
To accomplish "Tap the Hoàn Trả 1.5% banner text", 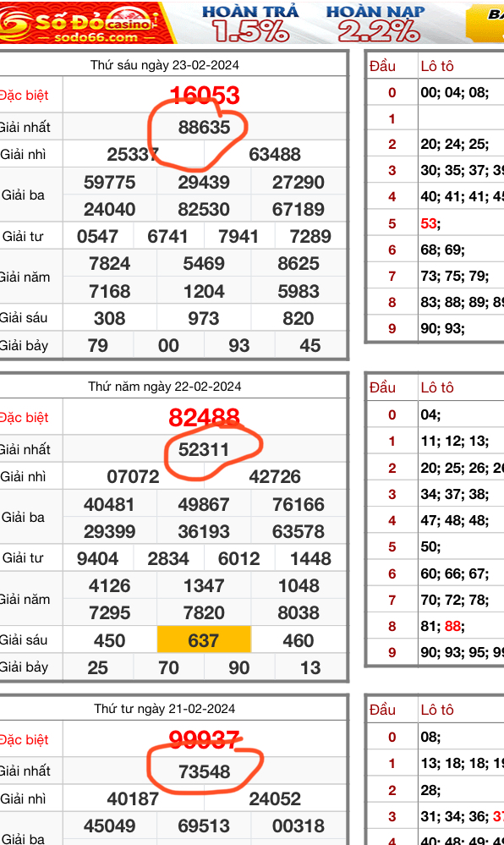I will [x=250, y=24].
